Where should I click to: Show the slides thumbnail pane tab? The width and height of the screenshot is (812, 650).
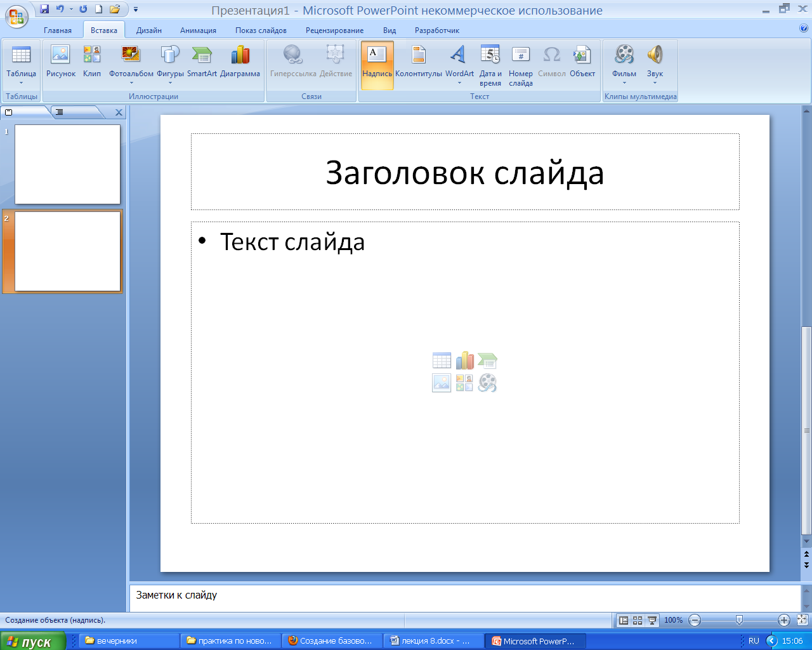coord(24,112)
